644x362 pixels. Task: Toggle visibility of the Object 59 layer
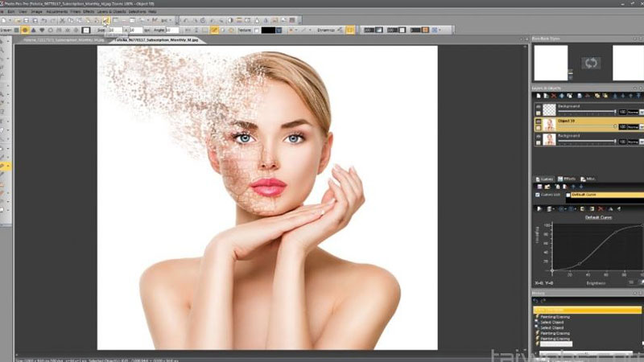(x=538, y=121)
